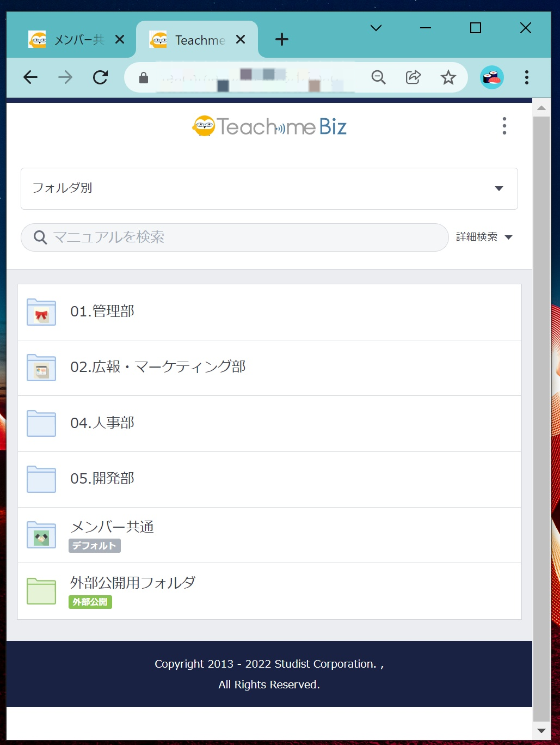Expand the 詳細検索 options
The image size is (560, 745).
click(484, 237)
